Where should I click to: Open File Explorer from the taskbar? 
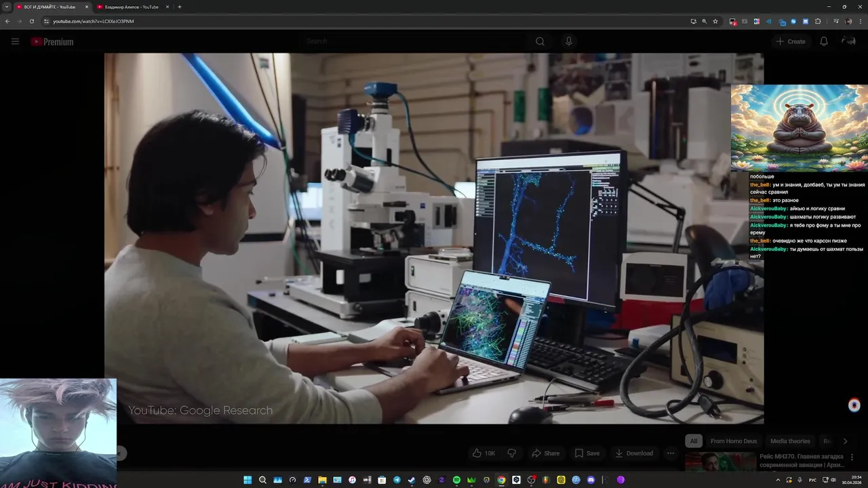point(322,480)
